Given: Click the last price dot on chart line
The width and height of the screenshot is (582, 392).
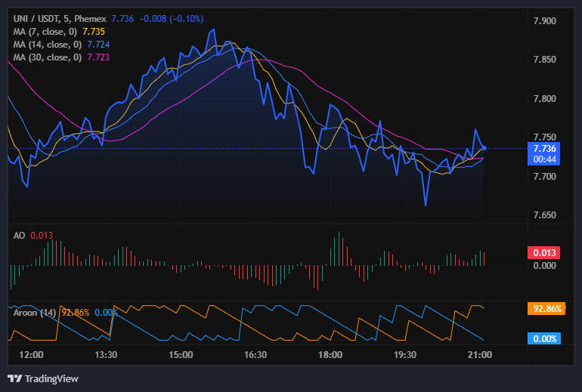Looking at the screenshot, I should point(484,148).
